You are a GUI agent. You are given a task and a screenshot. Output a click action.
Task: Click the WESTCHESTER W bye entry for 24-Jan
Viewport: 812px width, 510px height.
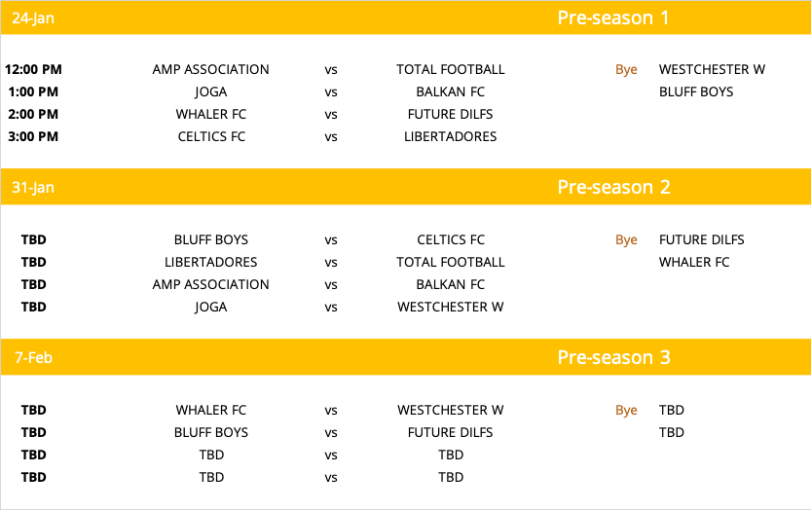click(712, 69)
